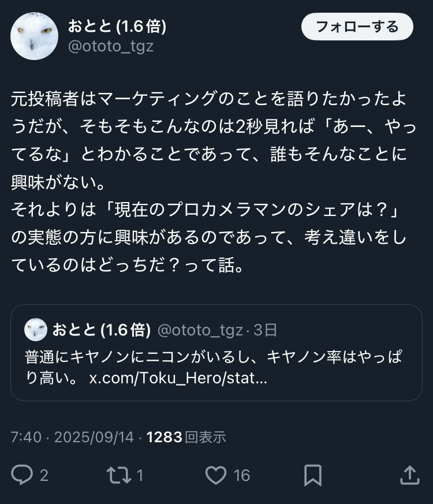Click the reply count number 2
This screenshot has width=433, height=504.
coord(44,475)
